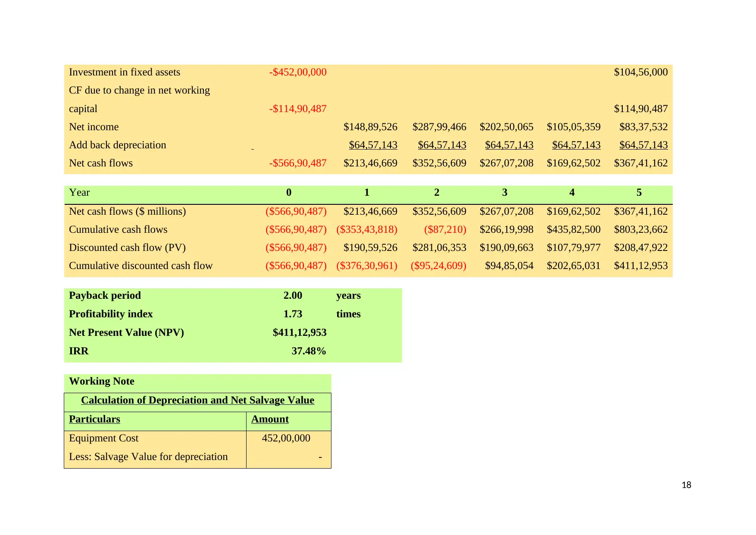This screenshot has height=535, width=756.
Task: Click 'Net cash flows ($ millions)' row label
Action: tap(127, 211)
